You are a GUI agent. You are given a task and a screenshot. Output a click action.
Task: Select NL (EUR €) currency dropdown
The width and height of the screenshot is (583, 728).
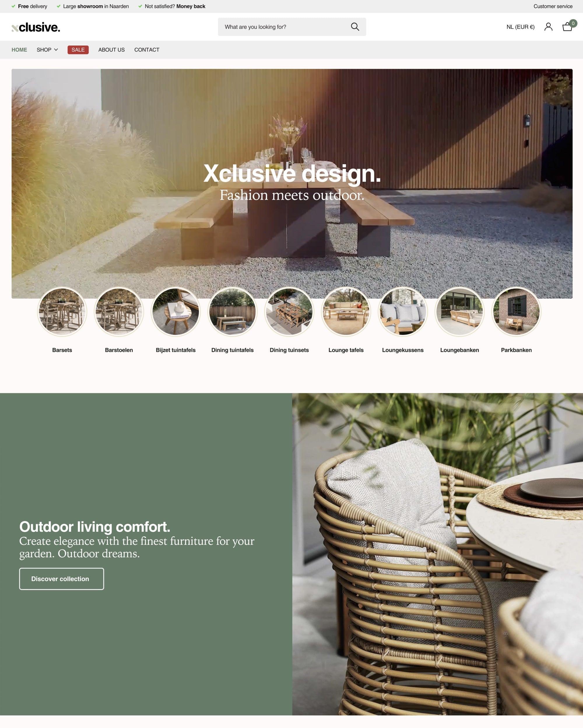coord(520,27)
